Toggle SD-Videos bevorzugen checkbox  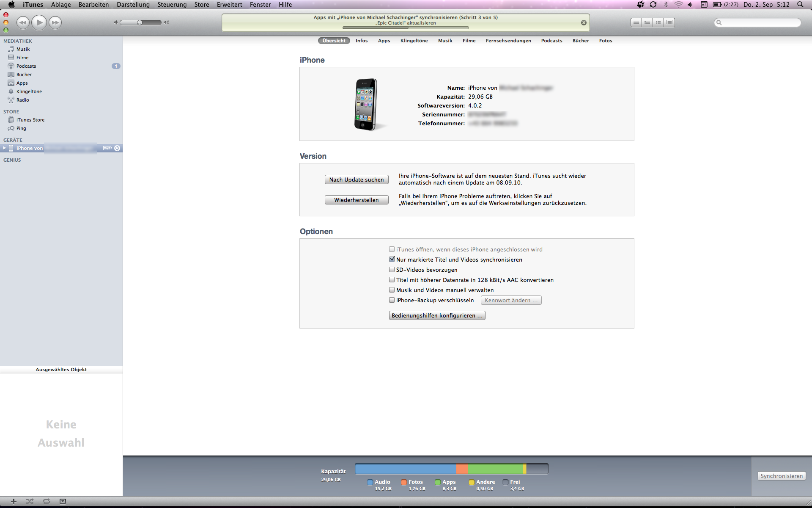tap(392, 270)
